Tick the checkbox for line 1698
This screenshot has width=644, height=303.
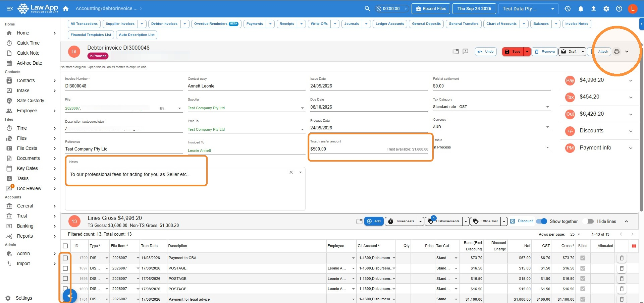point(65,279)
